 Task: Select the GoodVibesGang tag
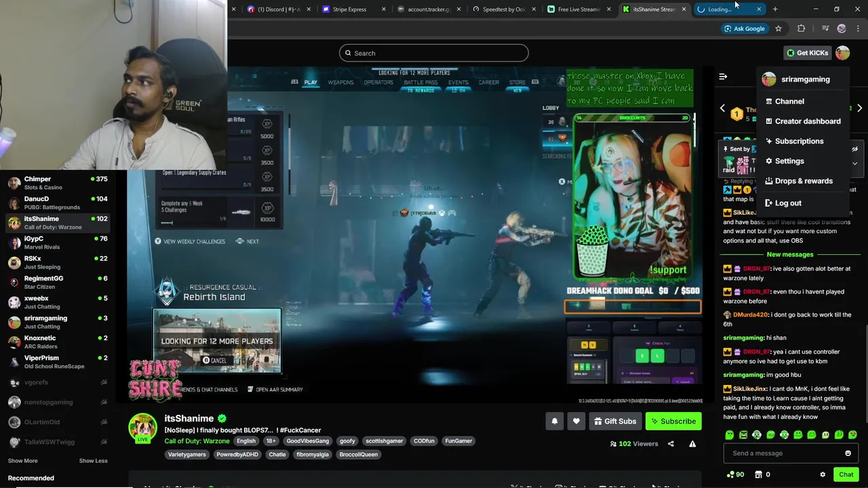pyautogui.click(x=307, y=441)
